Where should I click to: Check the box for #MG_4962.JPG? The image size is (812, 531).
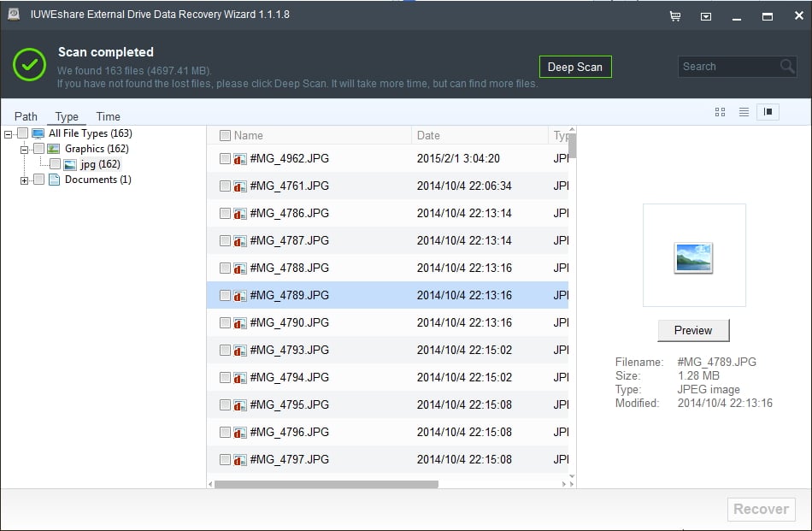225,158
